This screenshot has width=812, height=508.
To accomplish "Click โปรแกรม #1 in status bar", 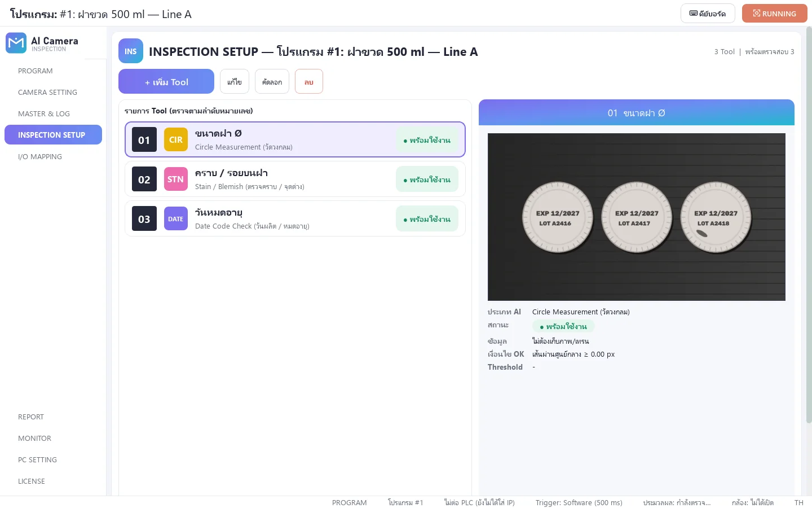I will coord(405,502).
